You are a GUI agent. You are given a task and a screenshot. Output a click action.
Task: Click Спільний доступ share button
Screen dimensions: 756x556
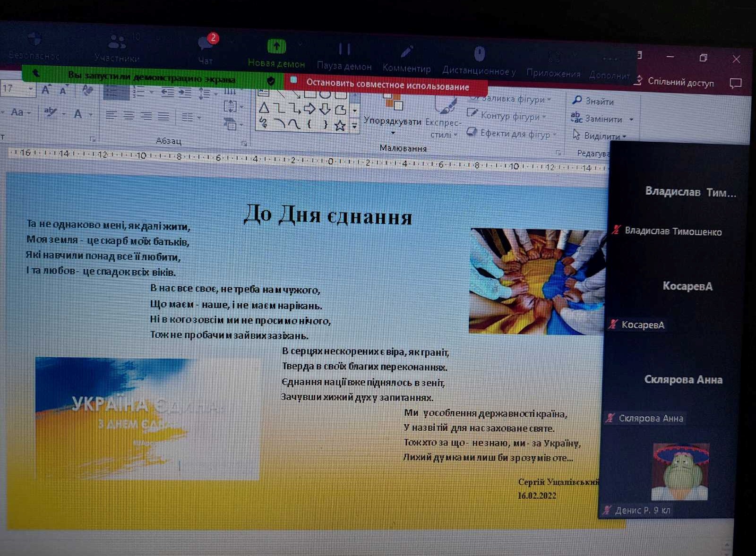[674, 82]
